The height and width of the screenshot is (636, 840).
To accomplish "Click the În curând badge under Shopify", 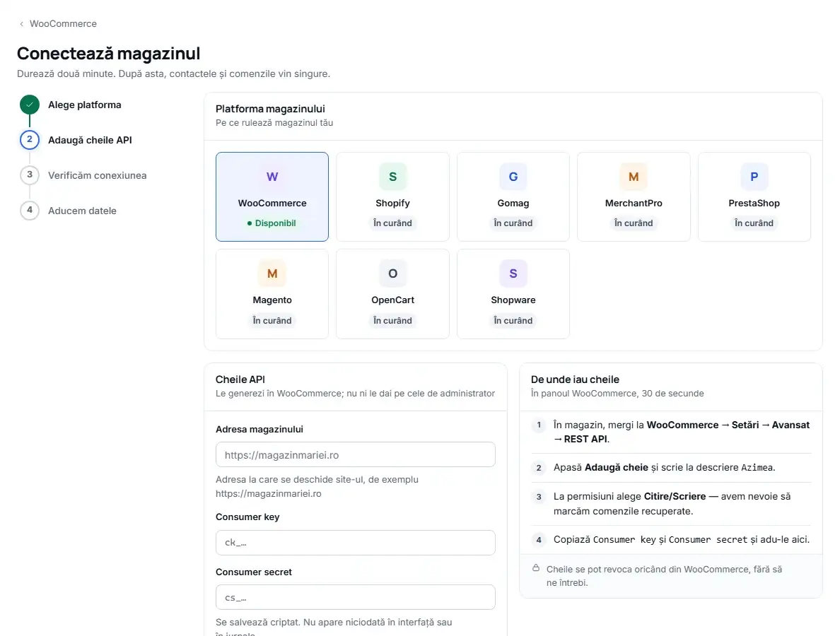I will click(x=392, y=223).
